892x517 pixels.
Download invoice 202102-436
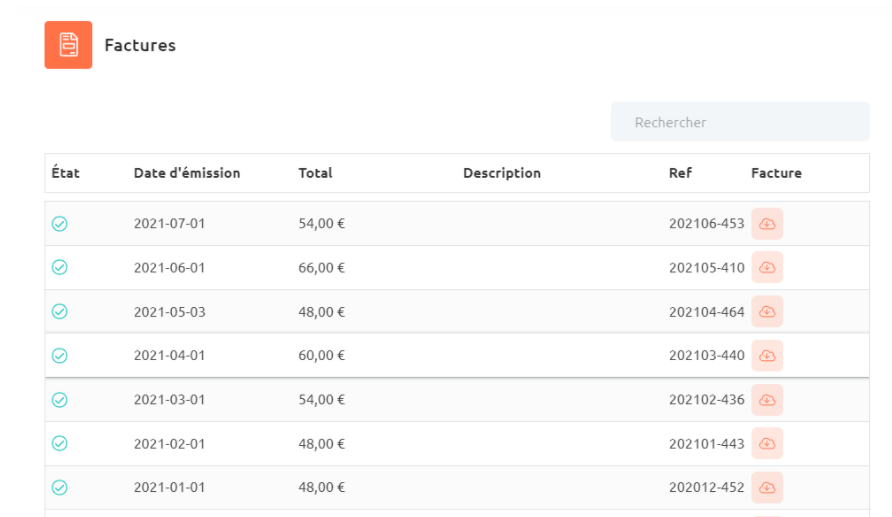coord(767,400)
